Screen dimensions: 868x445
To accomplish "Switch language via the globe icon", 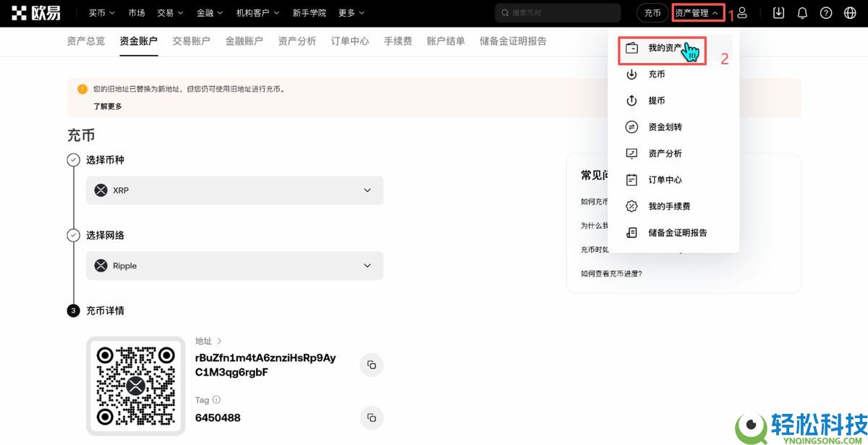I will (x=848, y=12).
